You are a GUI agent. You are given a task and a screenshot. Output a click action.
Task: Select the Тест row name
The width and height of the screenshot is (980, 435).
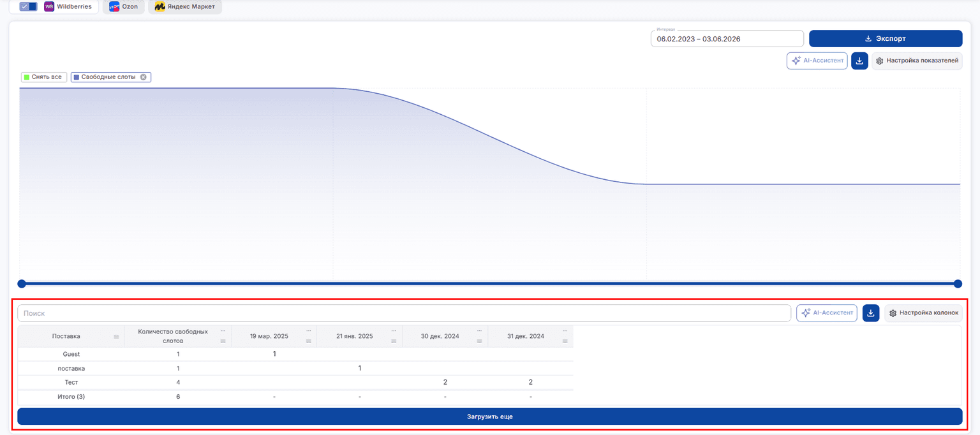(71, 382)
